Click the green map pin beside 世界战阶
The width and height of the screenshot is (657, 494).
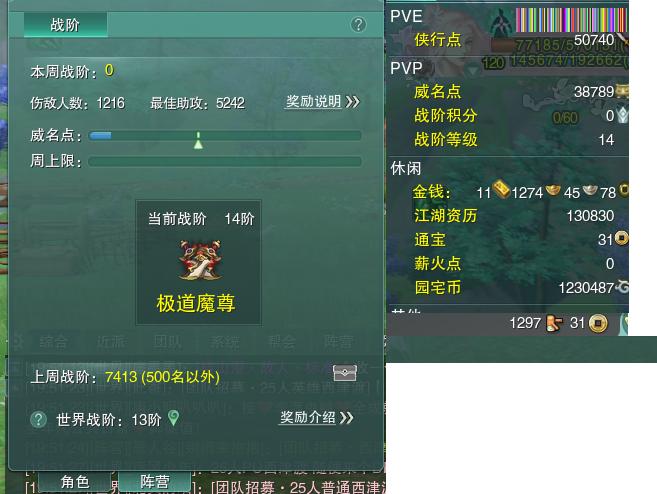click(173, 418)
